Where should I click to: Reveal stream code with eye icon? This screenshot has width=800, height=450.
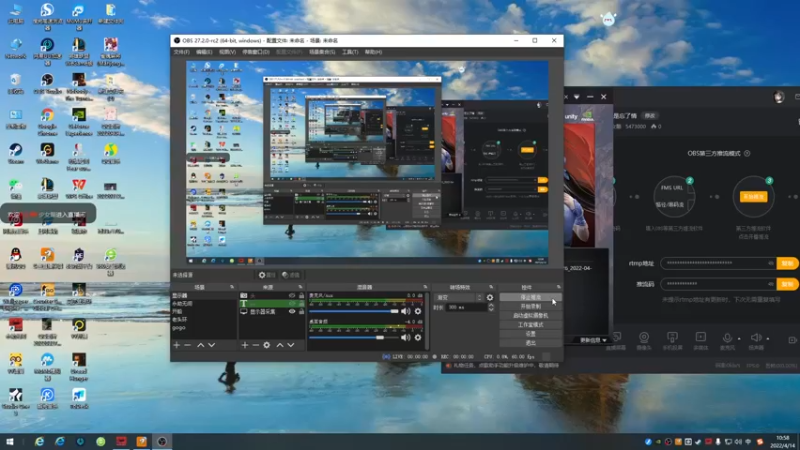[770, 284]
